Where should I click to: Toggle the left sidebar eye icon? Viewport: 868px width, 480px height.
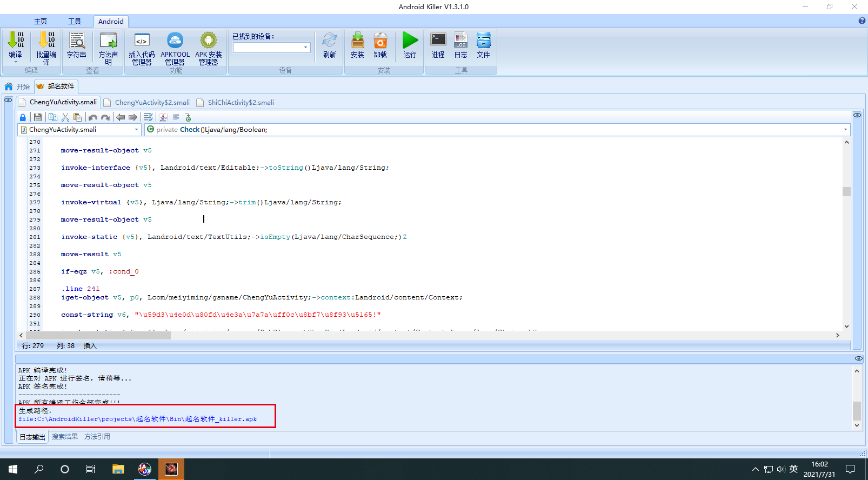tap(8, 100)
